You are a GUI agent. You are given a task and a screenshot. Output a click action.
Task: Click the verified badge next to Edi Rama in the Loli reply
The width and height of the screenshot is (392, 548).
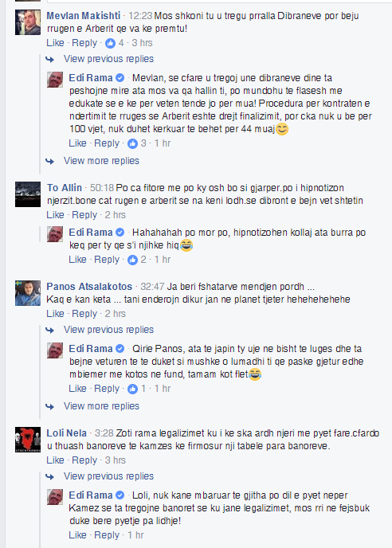[120, 495]
